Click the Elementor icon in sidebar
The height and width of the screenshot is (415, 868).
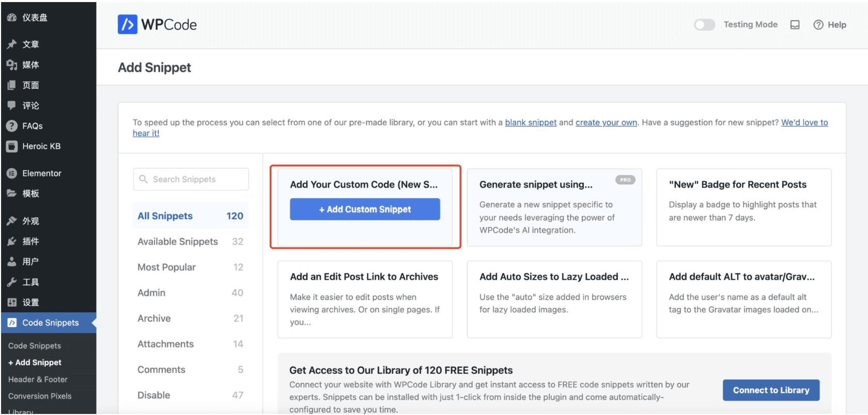[x=11, y=173]
